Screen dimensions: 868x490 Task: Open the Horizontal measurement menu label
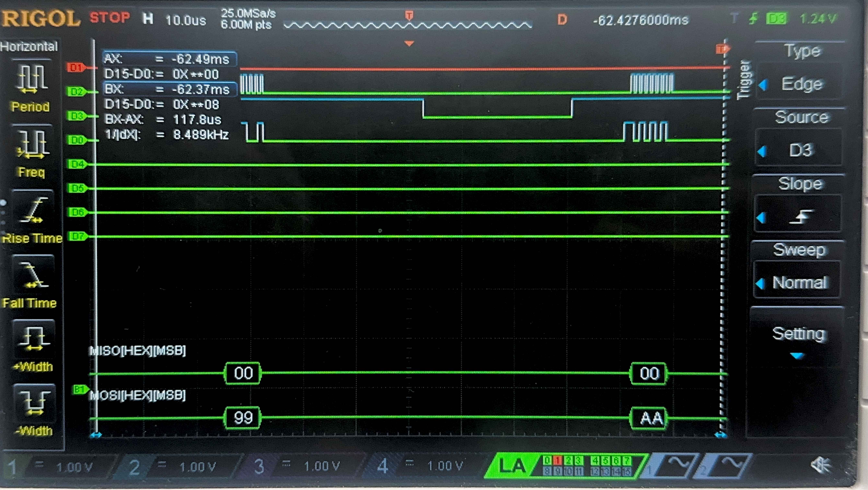[29, 46]
